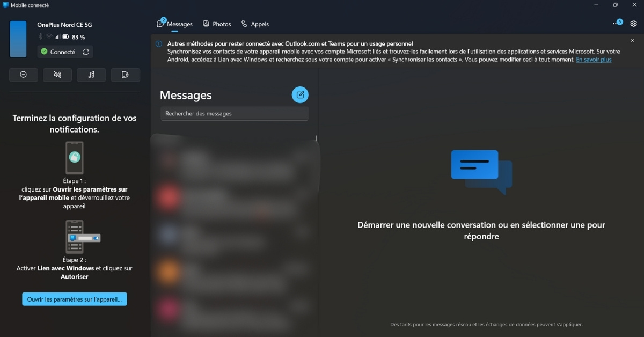Mute the phone with the sound toggle
This screenshot has height=337, width=644.
coord(57,75)
